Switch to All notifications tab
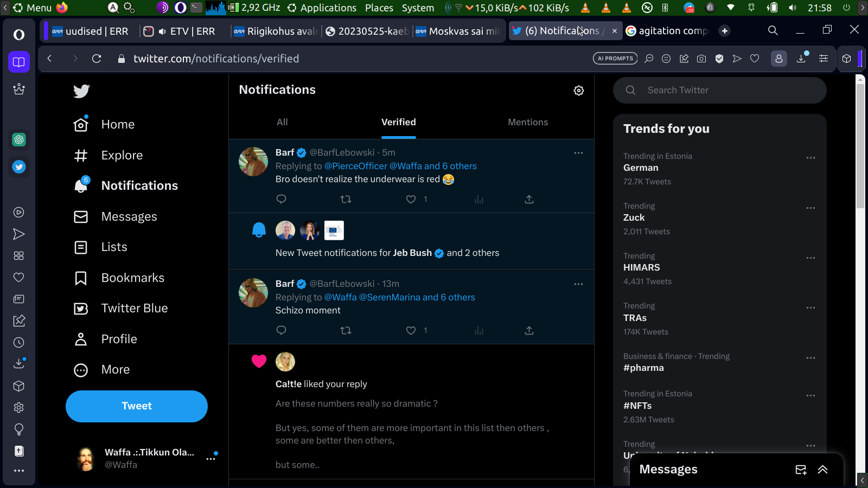The width and height of the screenshot is (868, 488). 282,123
